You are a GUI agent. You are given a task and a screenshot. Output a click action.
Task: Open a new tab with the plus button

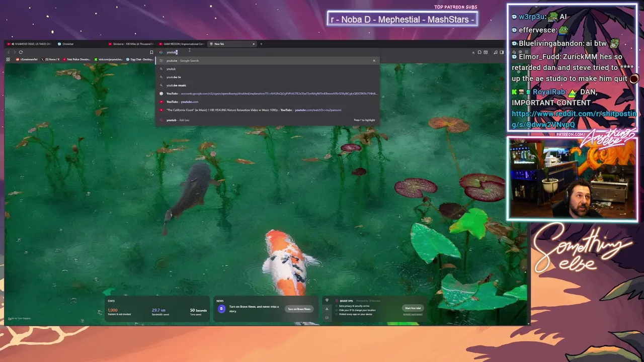(261, 44)
